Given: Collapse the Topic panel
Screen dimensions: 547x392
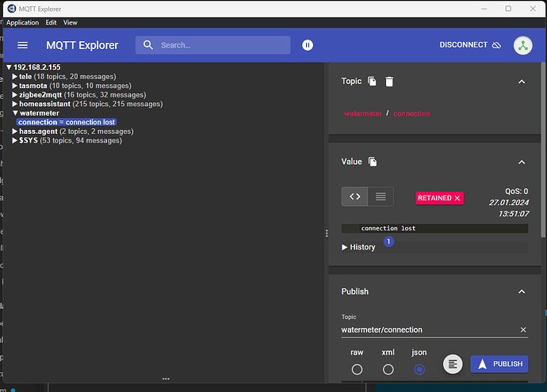Looking at the screenshot, I should tap(522, 82).
